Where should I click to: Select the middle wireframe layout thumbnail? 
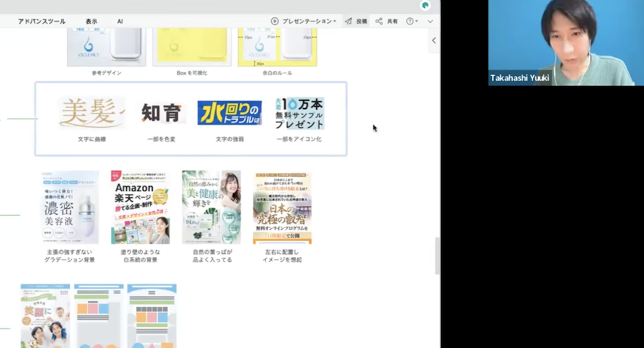(99, 316)
